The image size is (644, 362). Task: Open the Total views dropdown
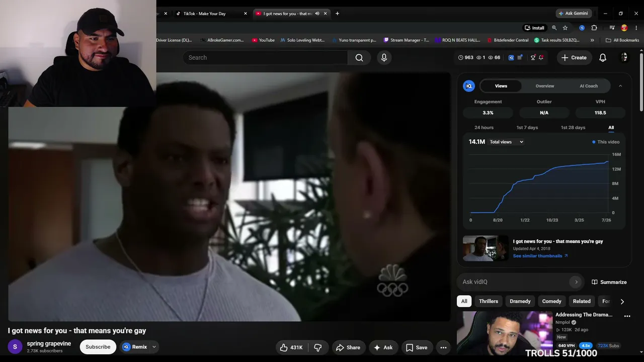click(x=507, y=142)
